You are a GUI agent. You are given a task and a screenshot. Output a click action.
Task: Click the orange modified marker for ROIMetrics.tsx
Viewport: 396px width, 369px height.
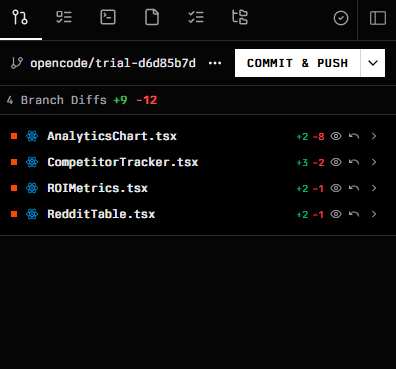click(x=14, y=188)
